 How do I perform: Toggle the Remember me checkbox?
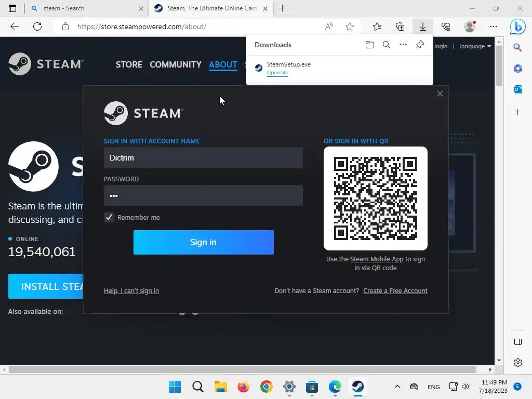109,217
